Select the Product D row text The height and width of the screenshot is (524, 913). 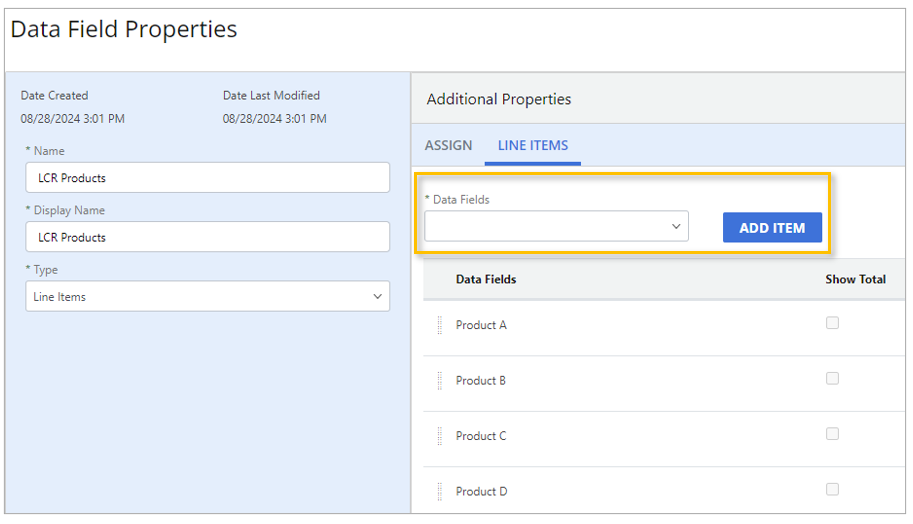click(x=482, y=491)
